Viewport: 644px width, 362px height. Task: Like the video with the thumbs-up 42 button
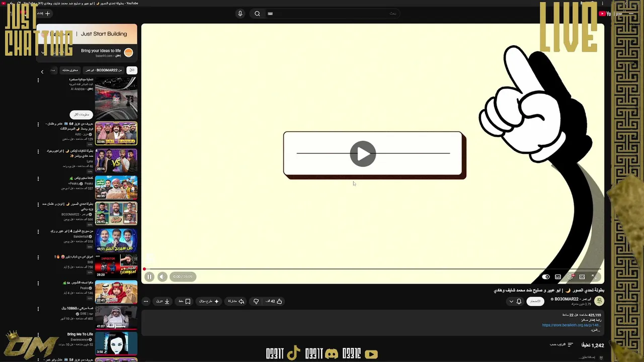274,301
